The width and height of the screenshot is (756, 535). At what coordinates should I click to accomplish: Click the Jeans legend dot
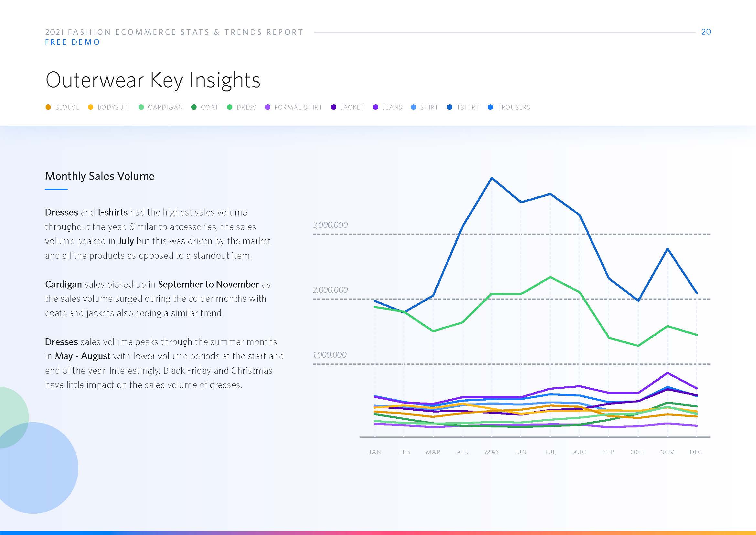click(375, 107)
